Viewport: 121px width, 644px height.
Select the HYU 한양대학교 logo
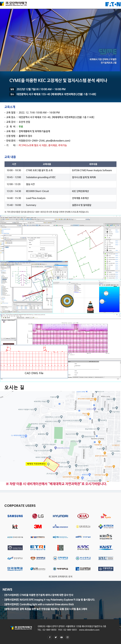pyautogui.click(x=106, y=558)
